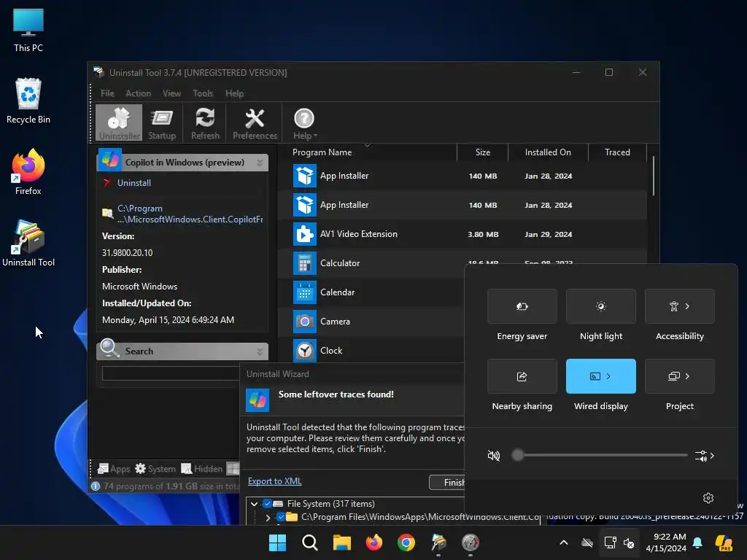
Task: Sort by the Program Name column header
Action: coord(322,152)
